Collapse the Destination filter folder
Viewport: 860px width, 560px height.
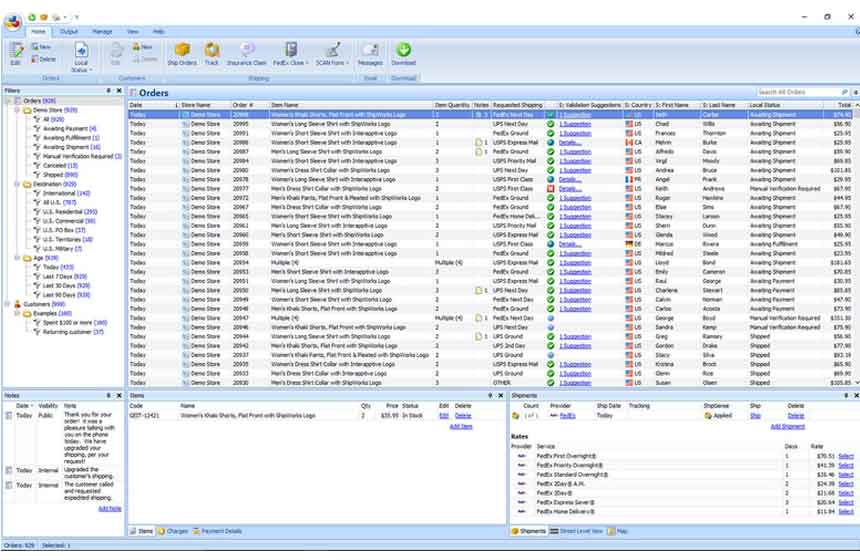pos(17,184)
